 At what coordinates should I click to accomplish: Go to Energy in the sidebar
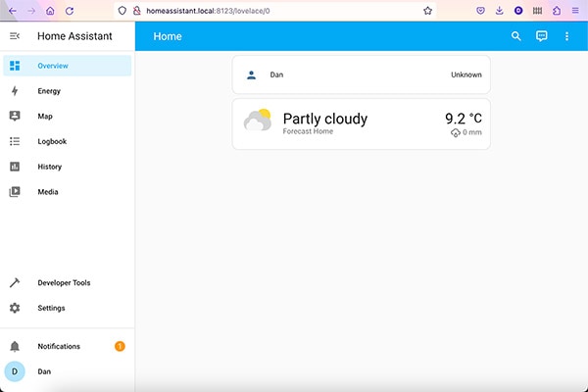coord(68,91)
